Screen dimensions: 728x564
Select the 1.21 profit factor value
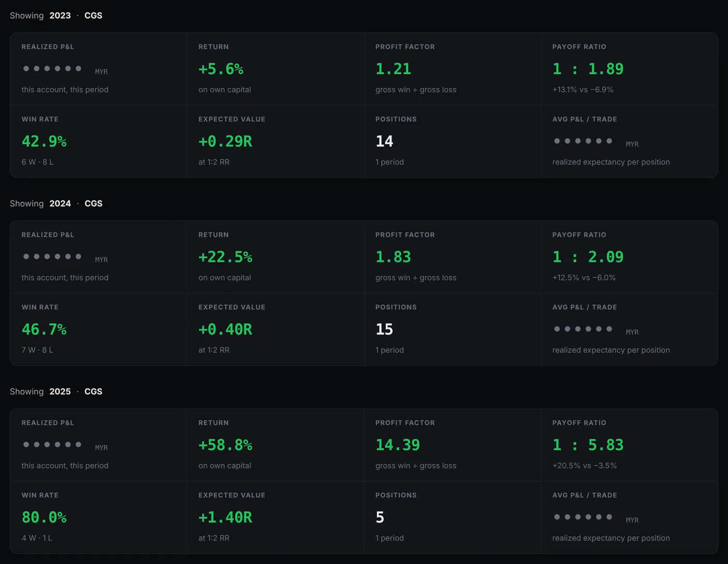coord(393,69)
